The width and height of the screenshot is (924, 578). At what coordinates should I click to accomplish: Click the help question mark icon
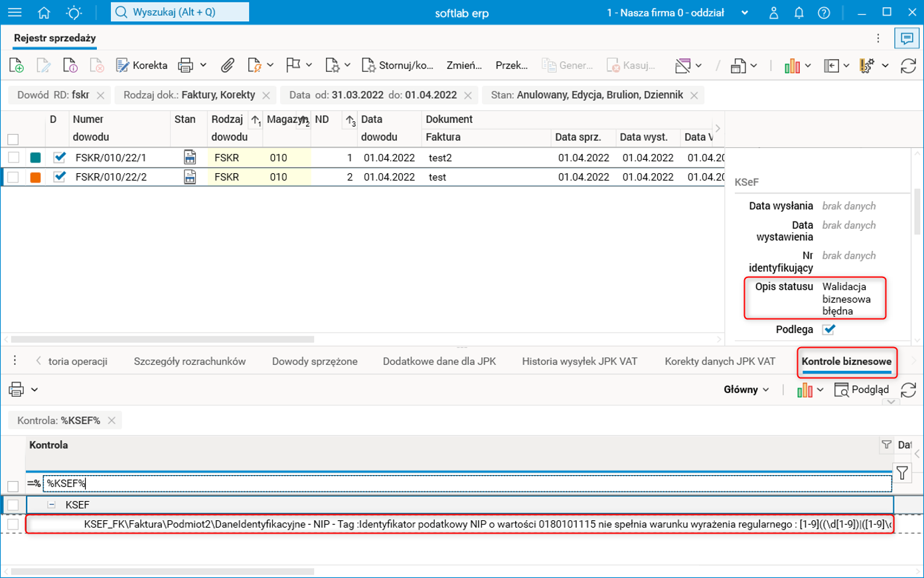tap(824, 13)
